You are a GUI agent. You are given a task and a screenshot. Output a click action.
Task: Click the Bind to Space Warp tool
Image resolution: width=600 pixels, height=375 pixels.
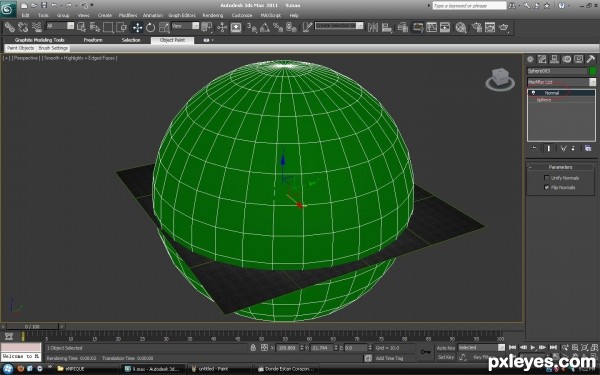tap(37, 27)
